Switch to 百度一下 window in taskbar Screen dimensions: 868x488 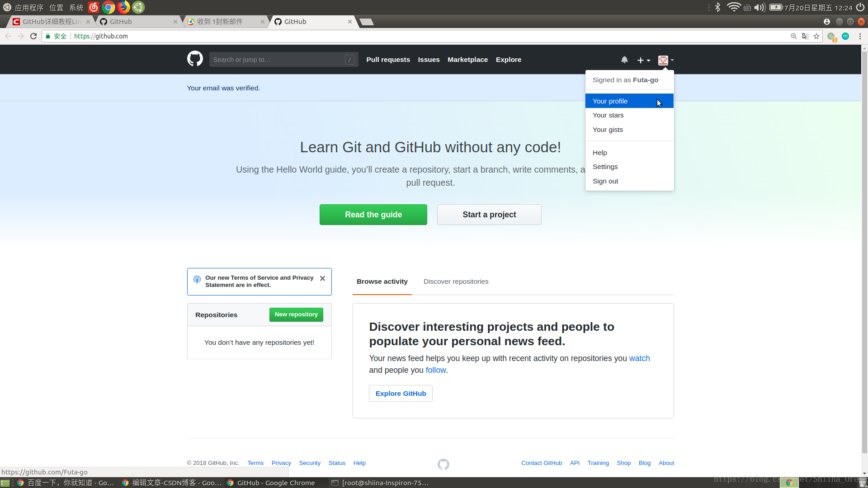click(x=66, y=483)
